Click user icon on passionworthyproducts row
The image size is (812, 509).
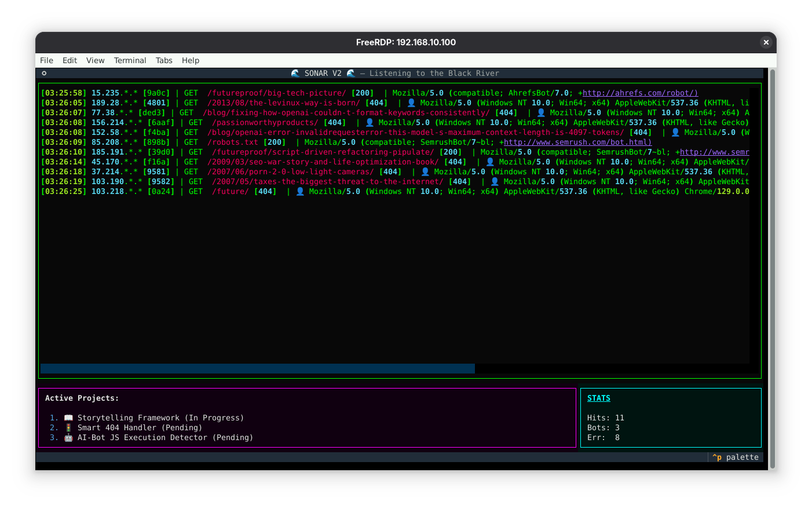(370, 122)
